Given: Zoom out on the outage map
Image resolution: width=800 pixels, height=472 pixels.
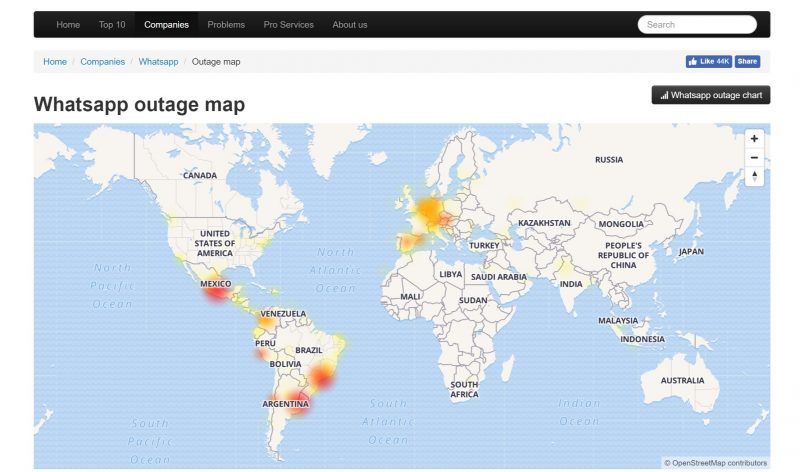Looking at the screenshot, I should [x=754, y=158].
